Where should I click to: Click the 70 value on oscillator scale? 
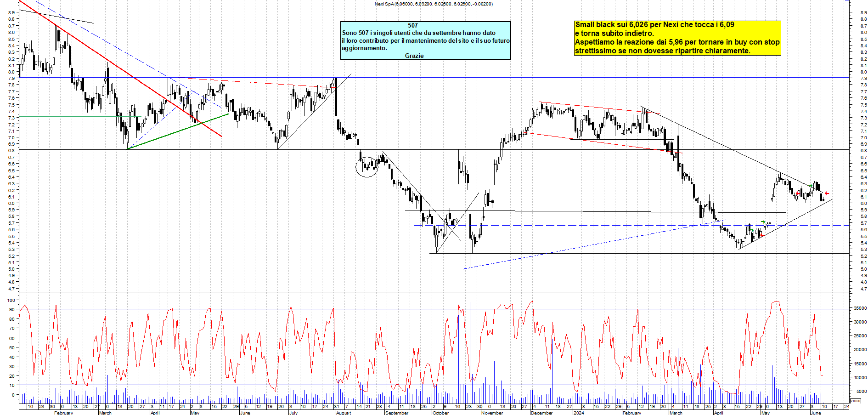point(12,329)
